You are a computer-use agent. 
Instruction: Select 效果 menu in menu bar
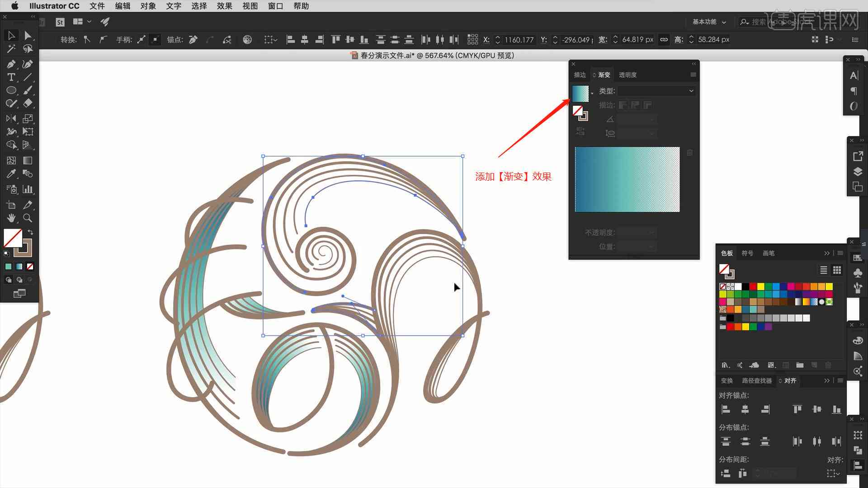click(226, 6)
